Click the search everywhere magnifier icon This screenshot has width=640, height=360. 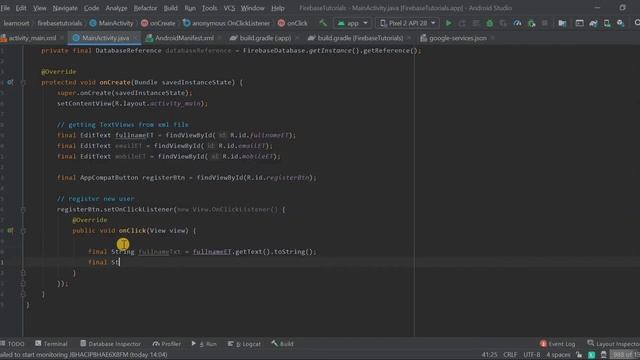pyautogui.click(x=636, y=23)
